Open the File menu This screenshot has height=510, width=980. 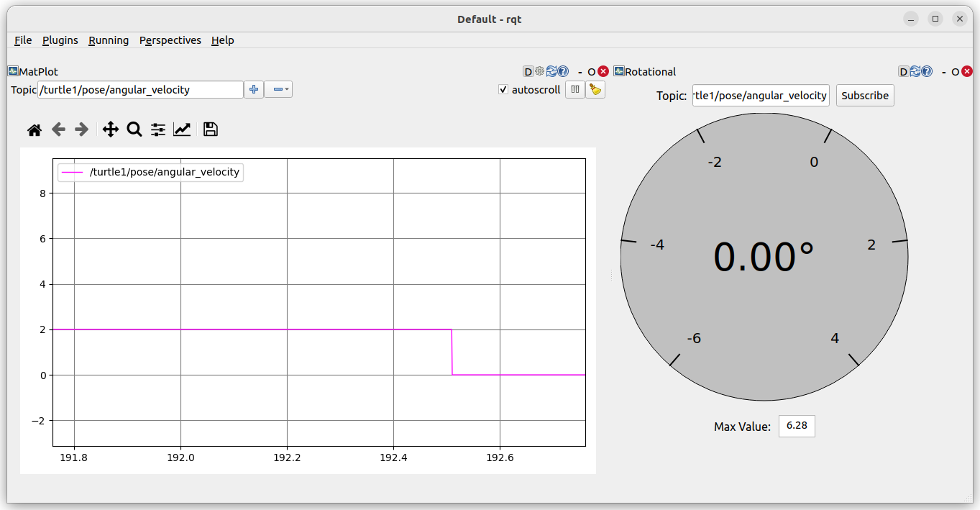point(23,40)
